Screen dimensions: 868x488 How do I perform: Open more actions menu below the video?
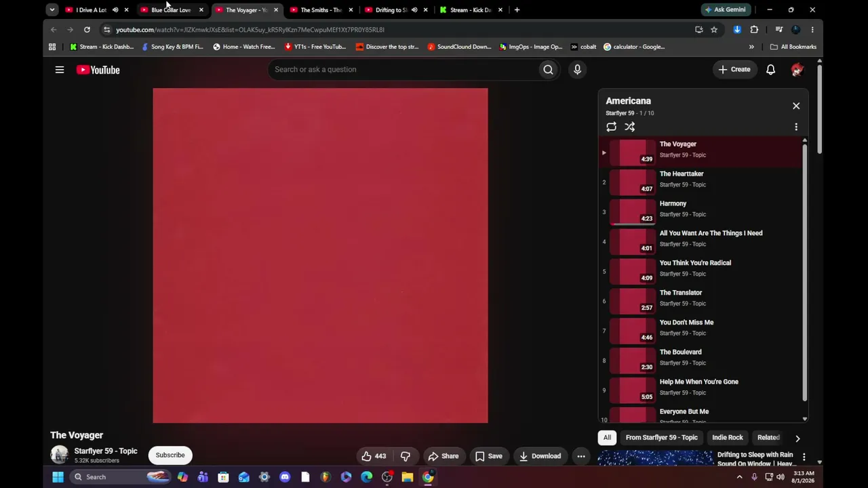pos(581,456)
